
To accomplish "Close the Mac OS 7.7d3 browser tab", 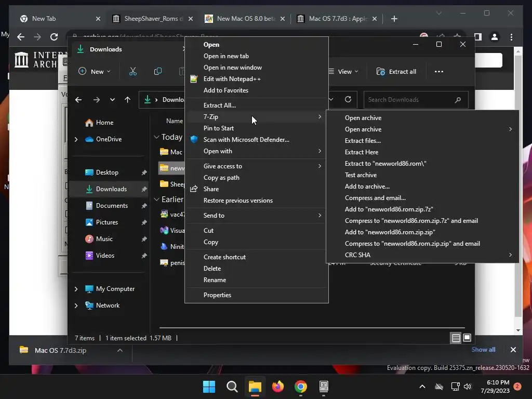I will [375, 19].
